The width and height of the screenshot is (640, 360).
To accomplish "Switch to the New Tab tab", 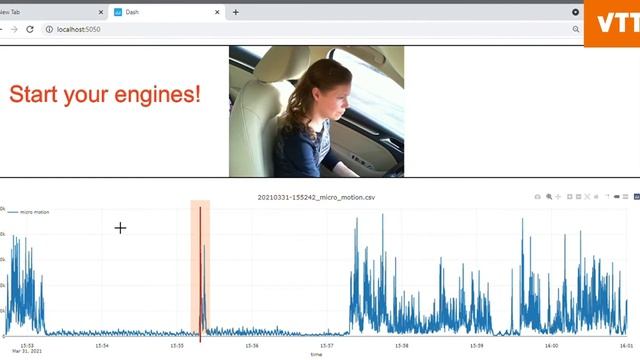I will coord(52,12).
